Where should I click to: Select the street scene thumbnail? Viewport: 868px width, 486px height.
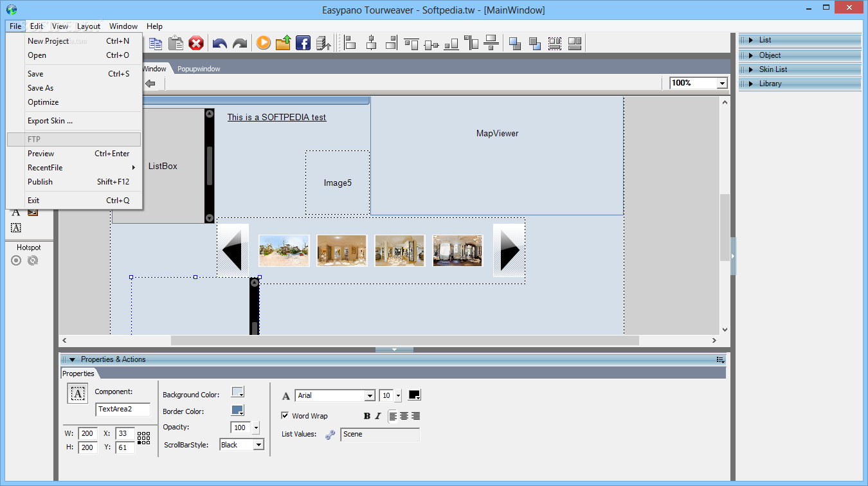point(284,251)
